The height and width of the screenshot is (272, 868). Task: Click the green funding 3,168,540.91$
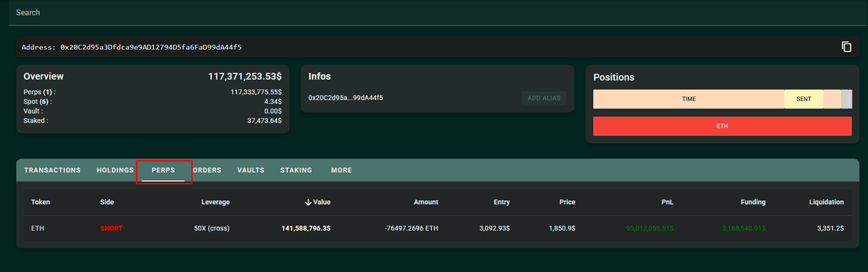click(x=744, y=228)
